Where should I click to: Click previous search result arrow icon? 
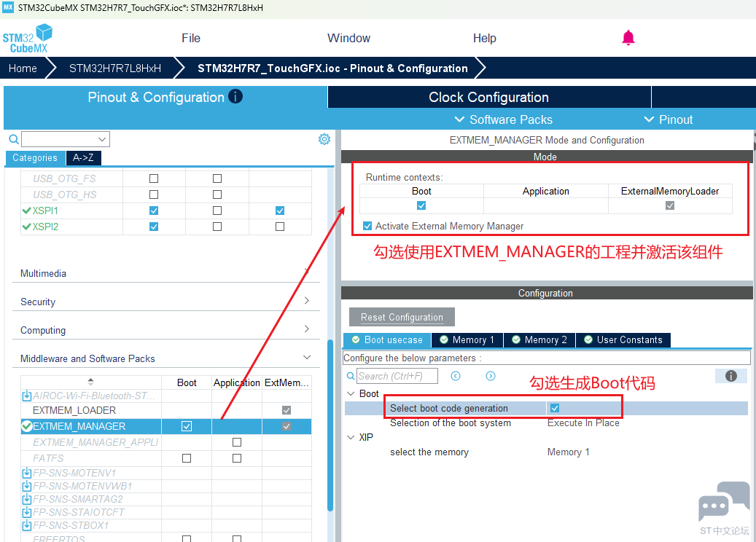[456, 376]
